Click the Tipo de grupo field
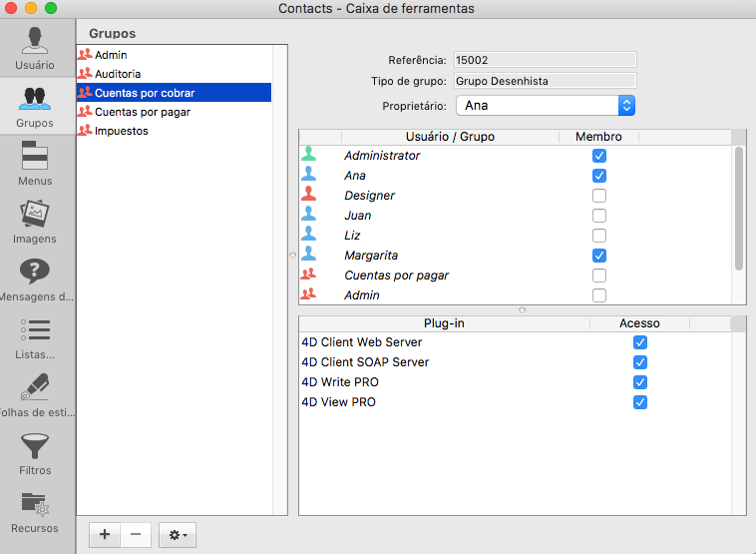The image size is (756, 554). pos(546,81)
